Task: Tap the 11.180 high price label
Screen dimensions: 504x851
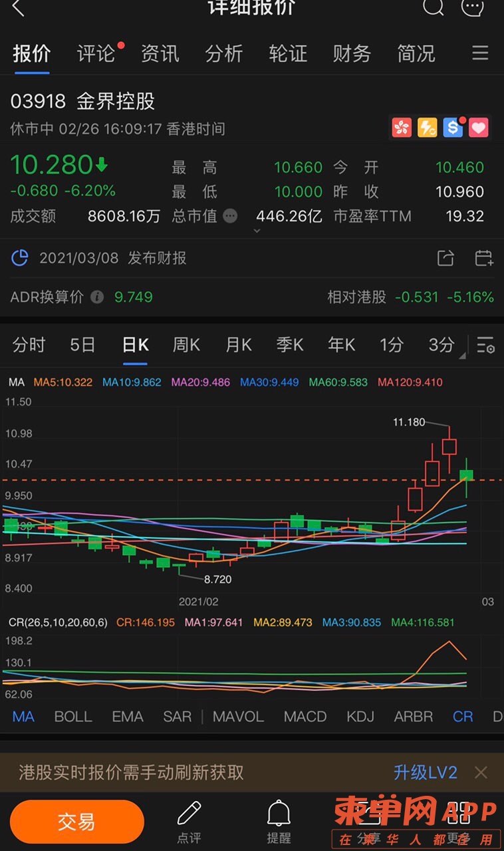Action: 409,422
